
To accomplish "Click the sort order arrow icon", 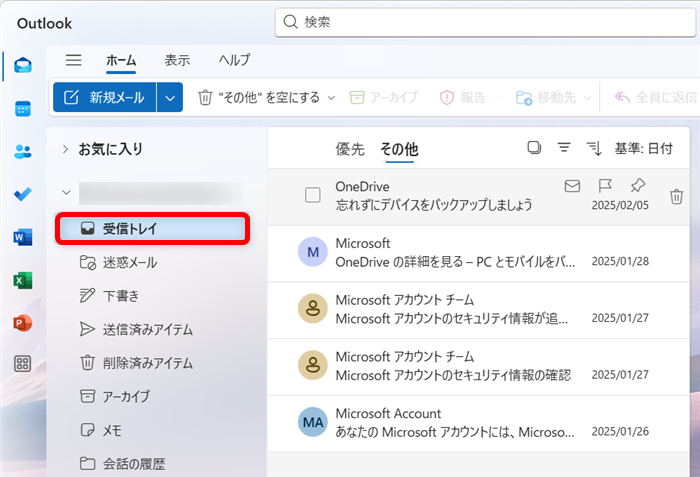I will (594, 148).
